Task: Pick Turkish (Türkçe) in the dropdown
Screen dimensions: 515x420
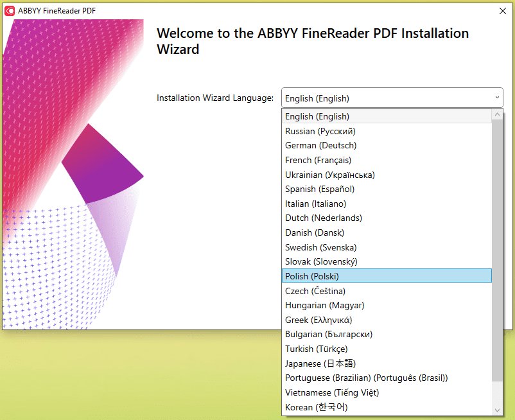Action: point(387,349)
